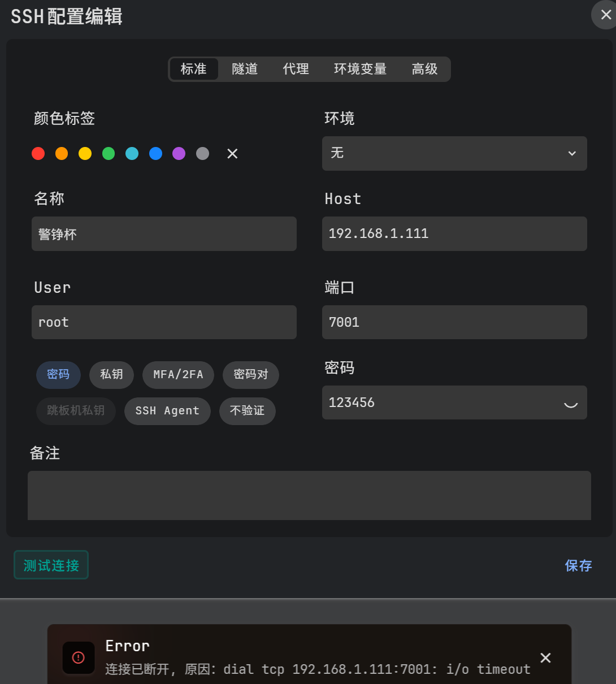Choose 不验证 authentication option

247,411
